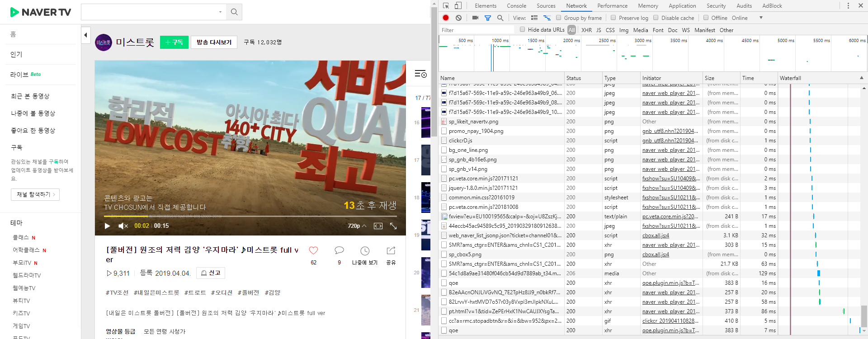Screen dimensions: 868x339
Task: Open search box suggestion dropdown arrow
Action: 220,12
